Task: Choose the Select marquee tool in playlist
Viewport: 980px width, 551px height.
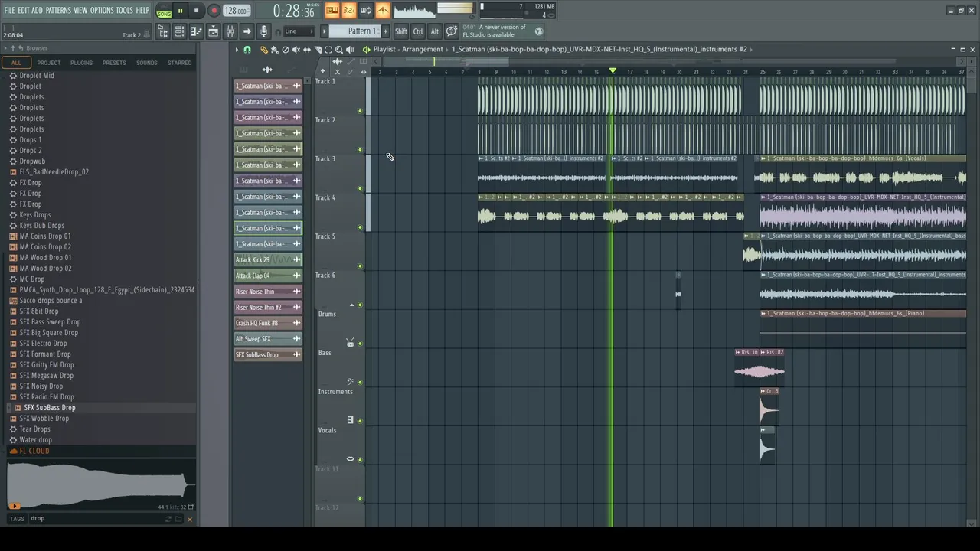Action: 328,50
